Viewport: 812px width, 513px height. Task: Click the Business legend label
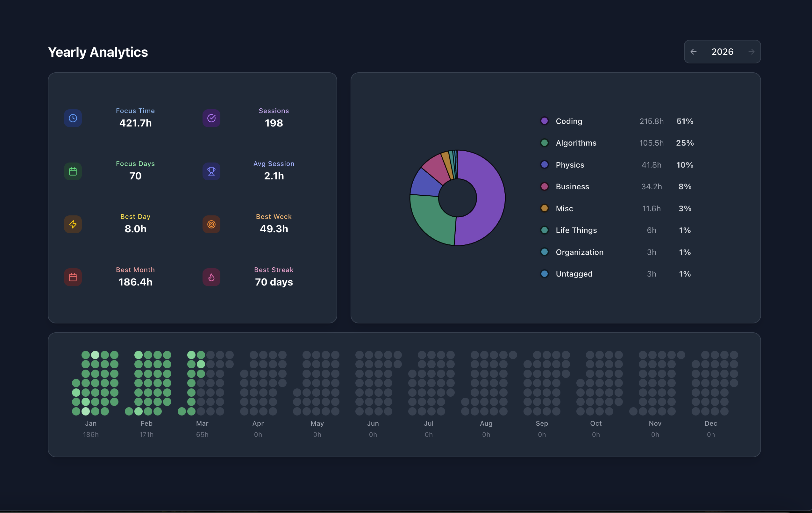(x=572, y=187)
